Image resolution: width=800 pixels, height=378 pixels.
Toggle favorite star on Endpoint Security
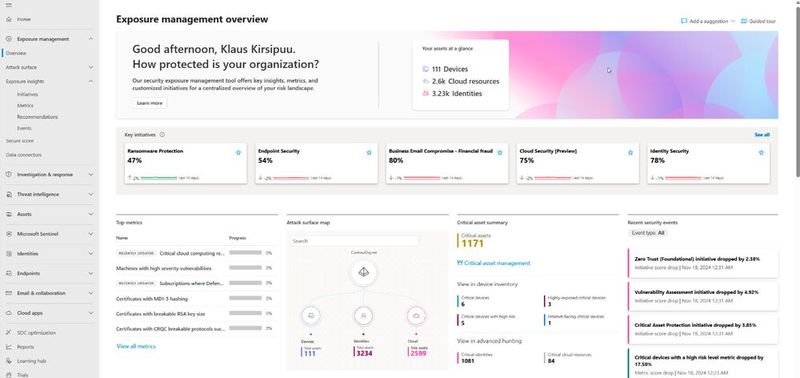[369, 153]
